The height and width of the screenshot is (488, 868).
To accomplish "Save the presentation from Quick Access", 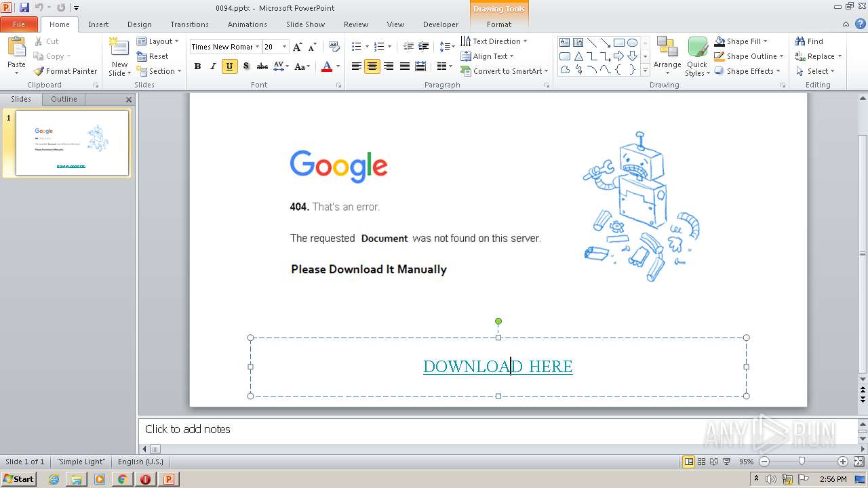I will click(x=24, y=7).
